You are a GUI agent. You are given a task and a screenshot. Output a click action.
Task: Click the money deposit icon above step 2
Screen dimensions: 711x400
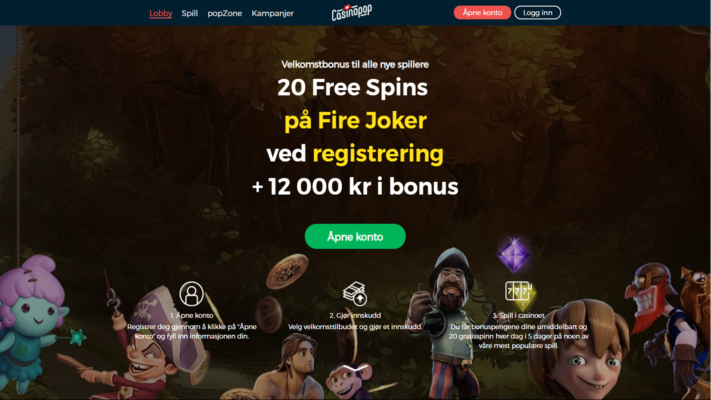click(x=355, y=293)
